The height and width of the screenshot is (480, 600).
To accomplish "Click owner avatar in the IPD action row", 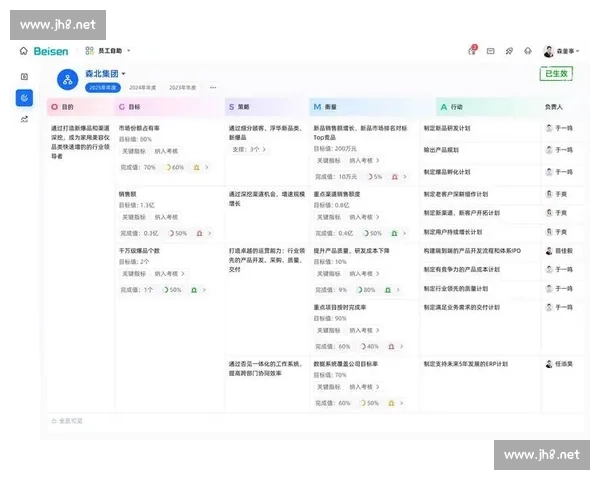I will (549, 251).
